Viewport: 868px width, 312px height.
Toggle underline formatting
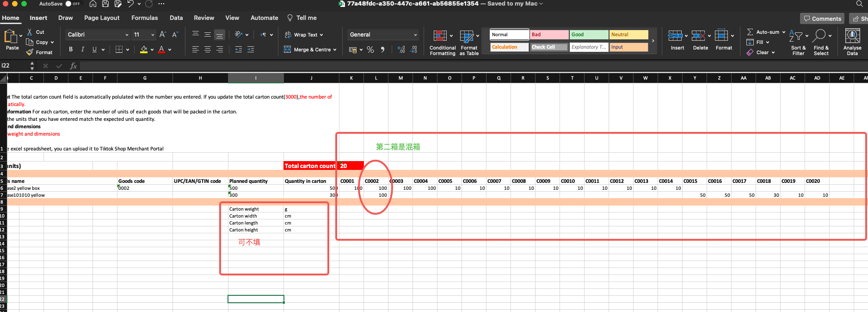[94, 50]
